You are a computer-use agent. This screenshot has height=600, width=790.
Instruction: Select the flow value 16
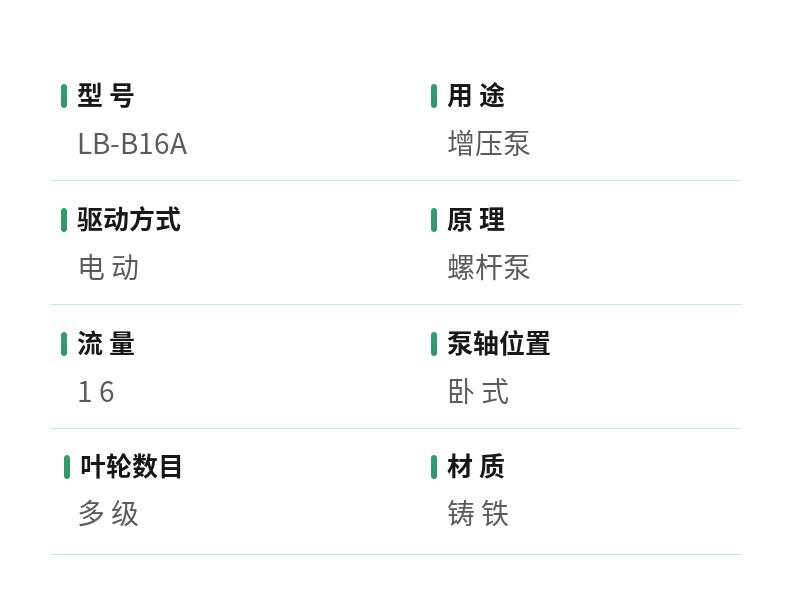pos(96,392)
